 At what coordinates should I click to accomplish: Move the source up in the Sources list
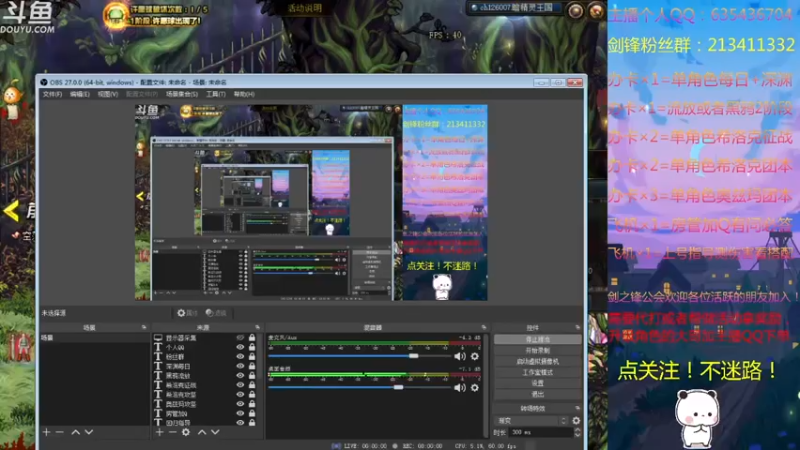[202, 432]
